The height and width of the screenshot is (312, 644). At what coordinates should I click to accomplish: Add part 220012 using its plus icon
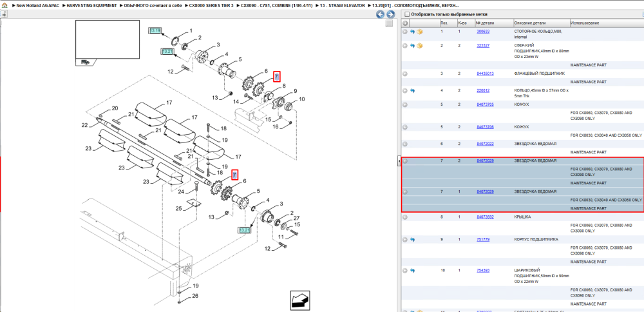pos(405,90)
